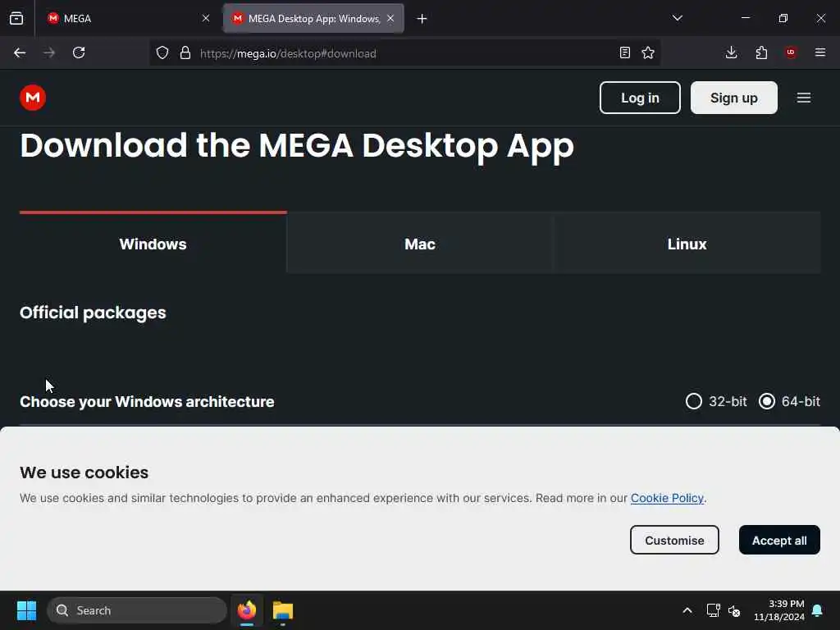Select the Windows platform tab
The height and width of the screenshot is (630, 840).
tap(153, 244)
